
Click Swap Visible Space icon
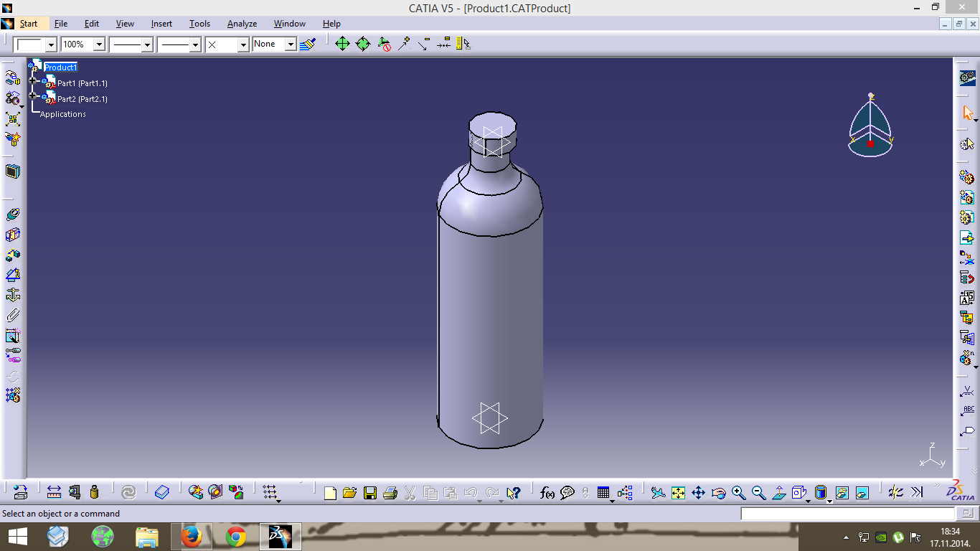[x=862, y=493]
